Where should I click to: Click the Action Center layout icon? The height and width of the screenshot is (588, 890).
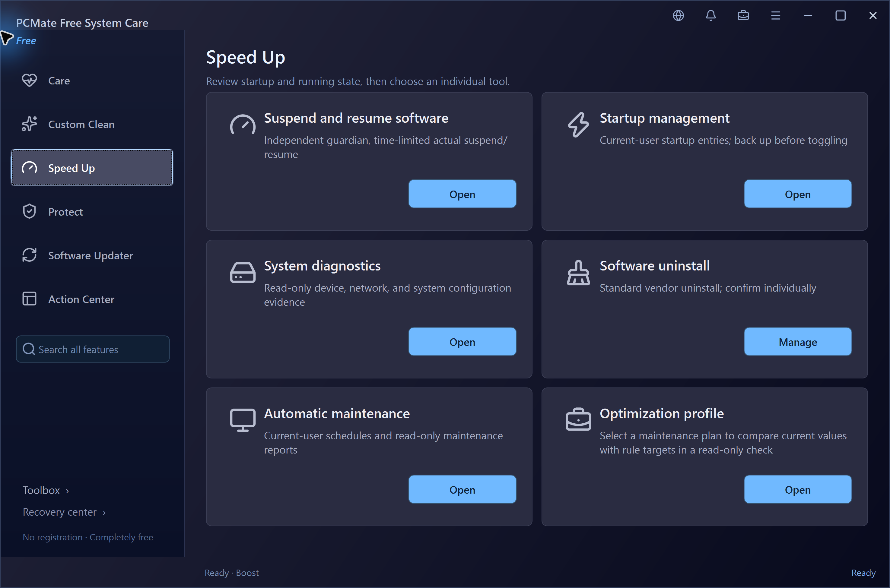pos(29,299)
